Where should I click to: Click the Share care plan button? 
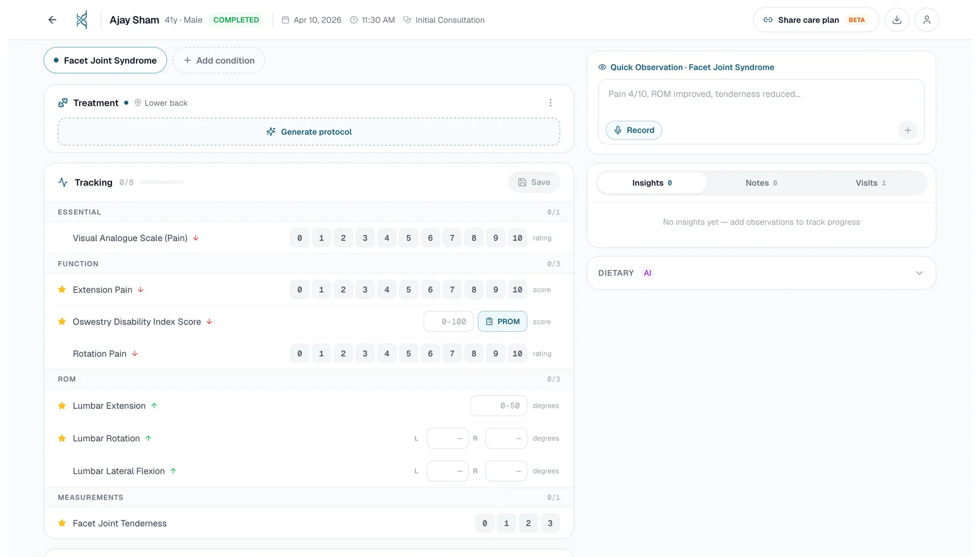pyautogui.click(x=816, y=20)
